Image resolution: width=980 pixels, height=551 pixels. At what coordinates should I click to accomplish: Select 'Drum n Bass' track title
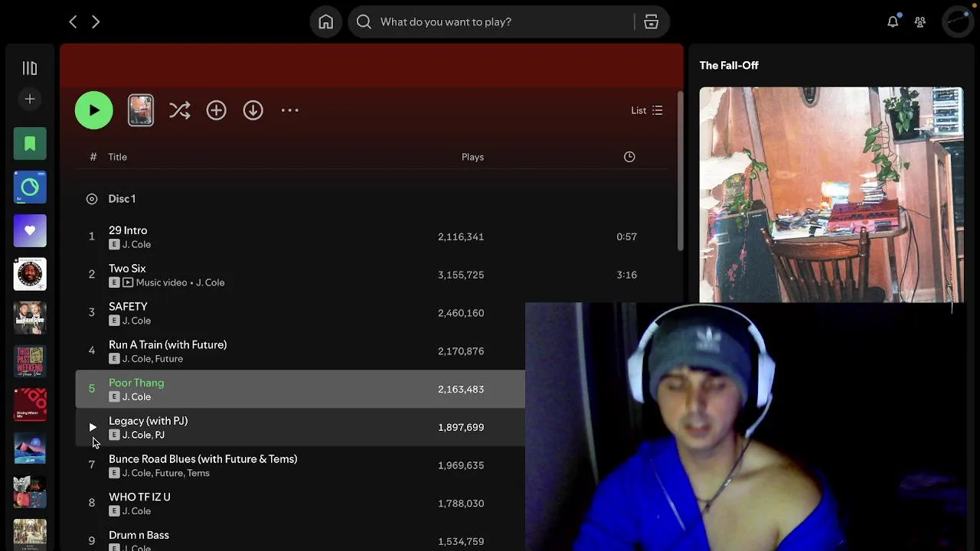(x=139, y=536)
